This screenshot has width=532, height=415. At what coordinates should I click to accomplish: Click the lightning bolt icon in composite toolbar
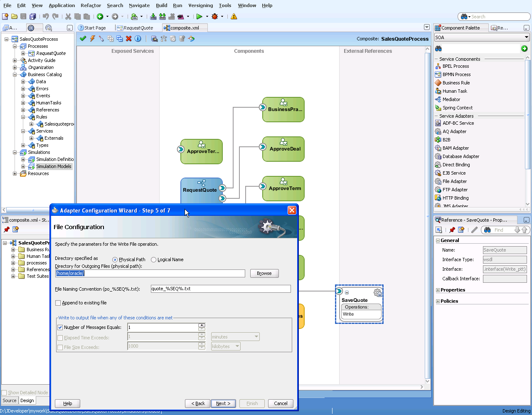pos(92,39)
